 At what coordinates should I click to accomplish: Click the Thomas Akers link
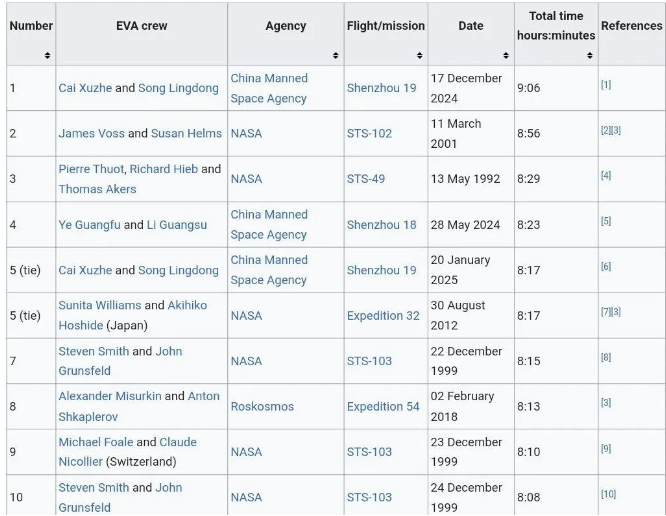click(97, 189)
